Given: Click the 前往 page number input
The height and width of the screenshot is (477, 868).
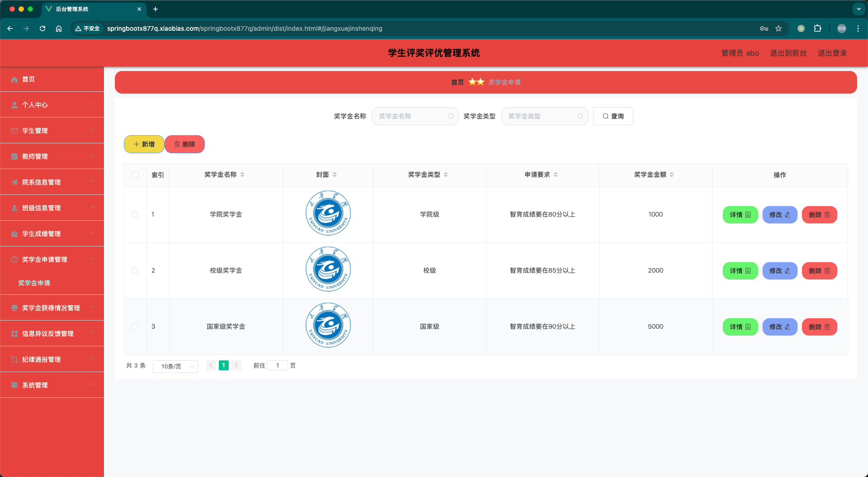Looking at the screenshot, I should 278,365.
